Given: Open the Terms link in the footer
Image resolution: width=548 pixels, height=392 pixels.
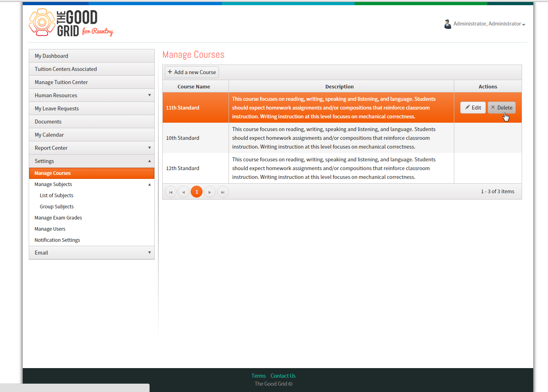Looking at the screenshot, I should (258, 376).
